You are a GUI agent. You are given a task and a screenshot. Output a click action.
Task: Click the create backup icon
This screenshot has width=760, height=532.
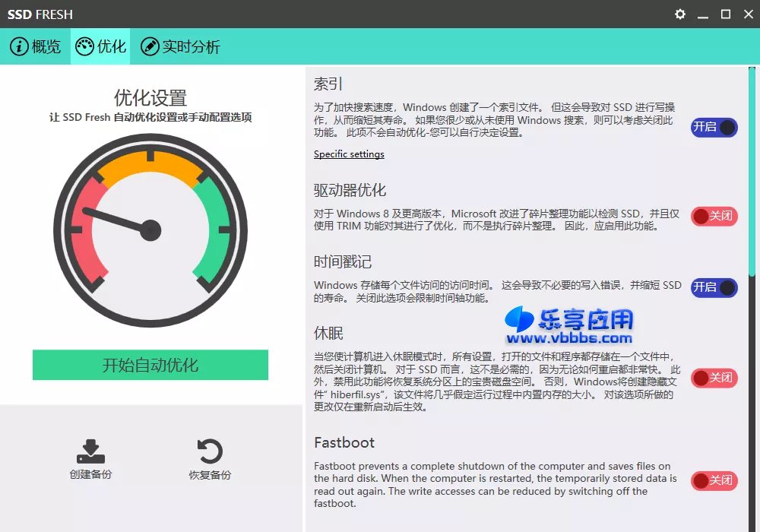pos(90,451)
